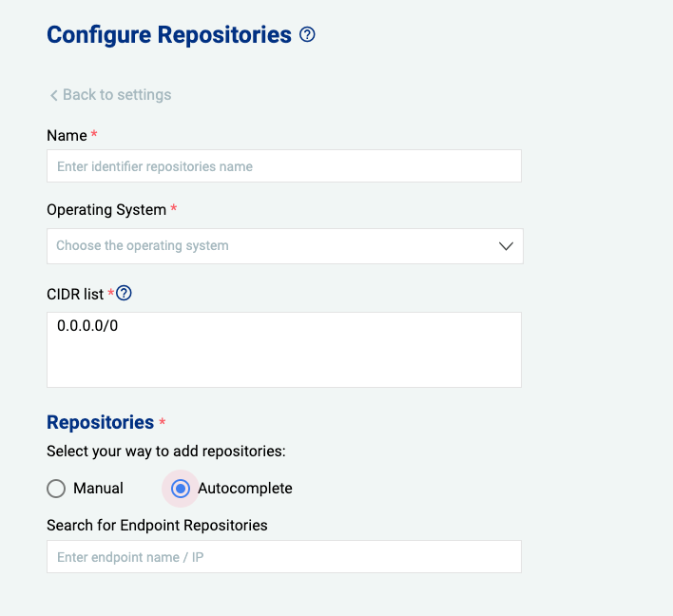This screenshot has width=673, height=616.
Task: Click the 0.0.0.0/0 CIDR entry text
Action: (87, 326)
